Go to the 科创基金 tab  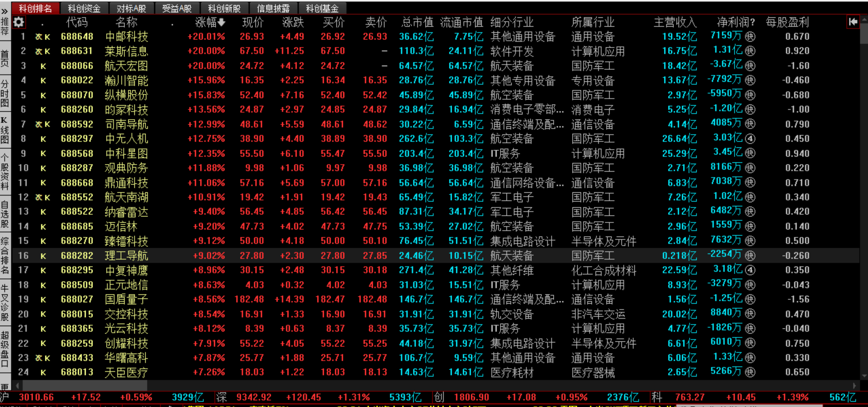pos(322,8)
